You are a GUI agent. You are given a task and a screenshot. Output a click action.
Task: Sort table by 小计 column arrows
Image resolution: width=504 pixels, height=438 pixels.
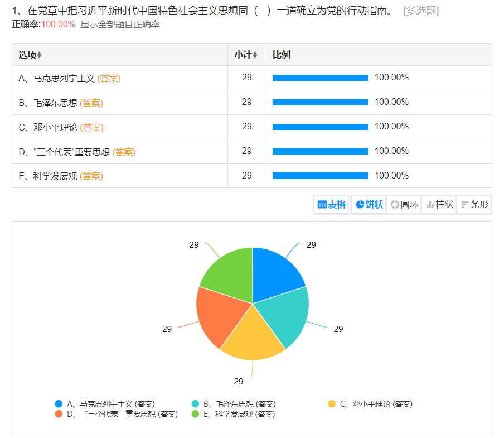[x=255, y=55]
